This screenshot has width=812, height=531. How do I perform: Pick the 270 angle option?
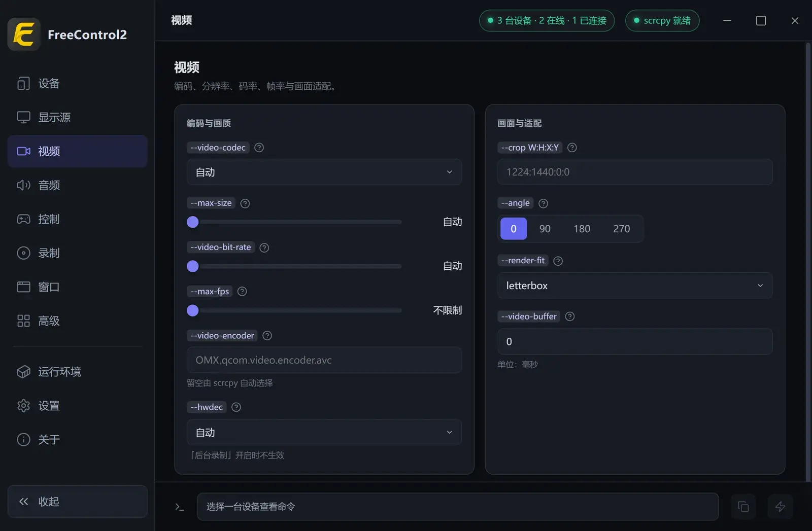click(x=622, y=229)
